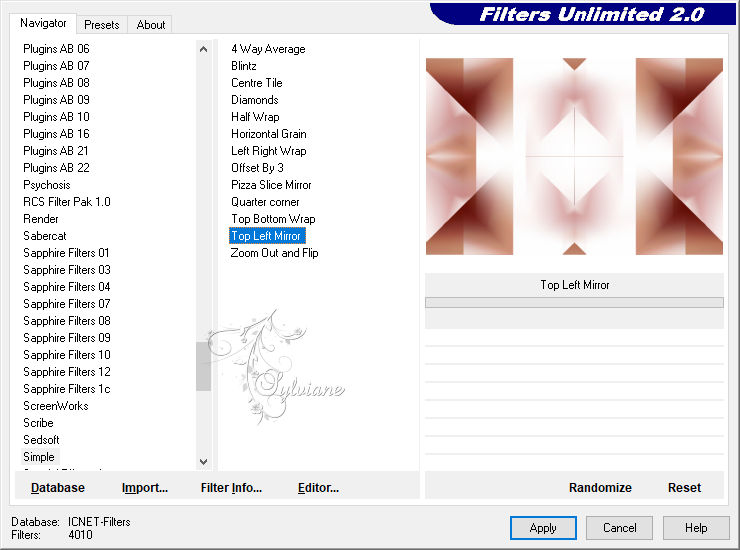Select Sapphire Filters 12 category

pos(67,372)
